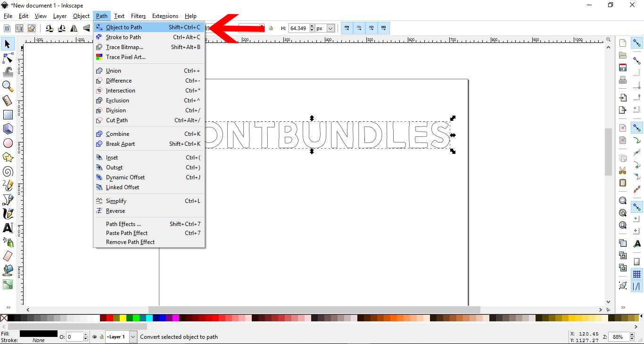The width and height of the screenshot is (644, 344).
Task: Click the canvas vertical scrollbar thumb
Action: (x=609, y=151)
